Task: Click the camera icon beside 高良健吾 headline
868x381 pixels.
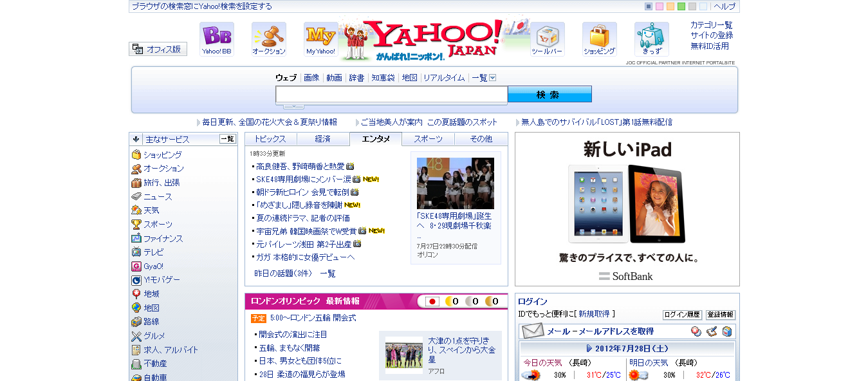Action: coord(350,166)
